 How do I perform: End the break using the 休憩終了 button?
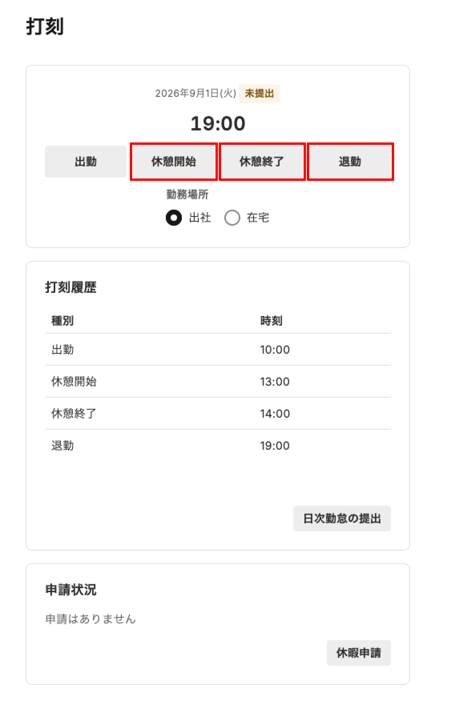tap(262, 161)
